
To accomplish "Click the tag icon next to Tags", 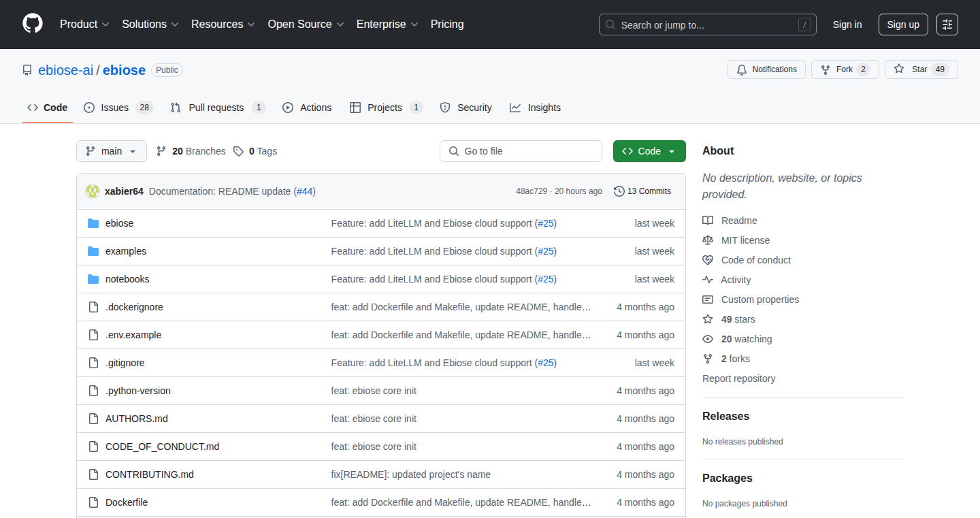I will coord(238,151).
